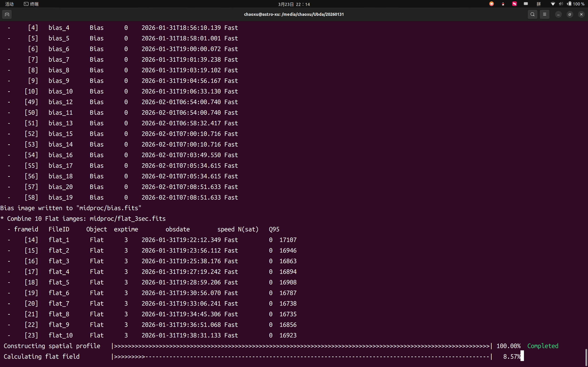
Task: Open the 活动 activities overview
Action: click(9, 4)
